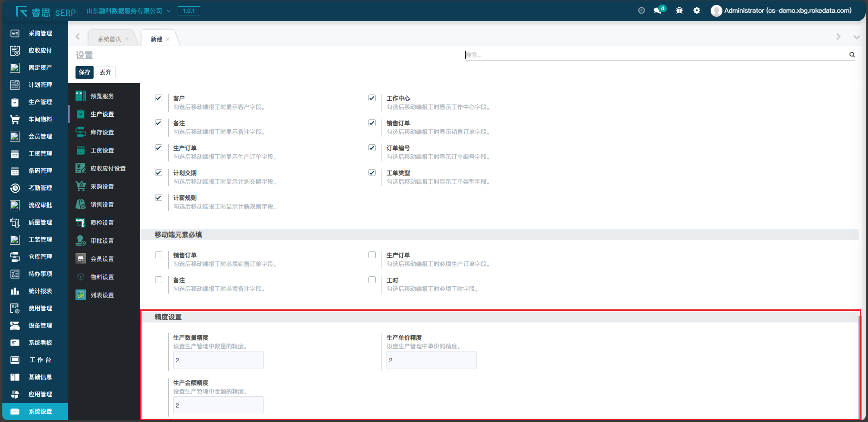Close the 新建 tab
Viewport: 868px width, 422px height.
coord(168,39)
